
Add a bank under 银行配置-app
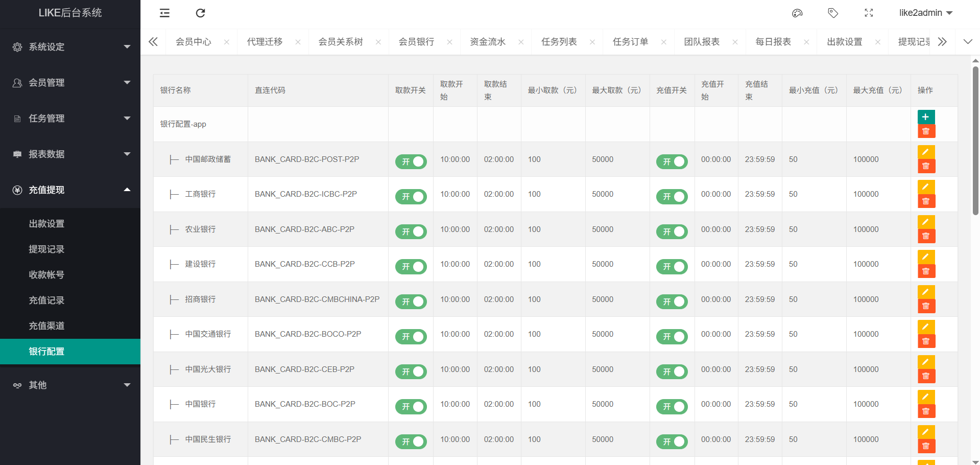pyautogui.click(x=926, y=117)
